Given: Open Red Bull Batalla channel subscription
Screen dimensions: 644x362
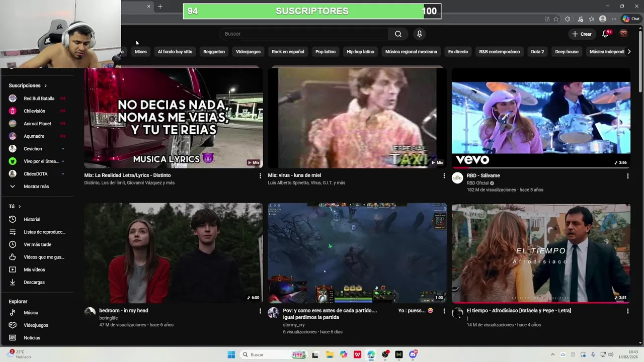Looking at the screenshot, I should (x=37, y=99).
